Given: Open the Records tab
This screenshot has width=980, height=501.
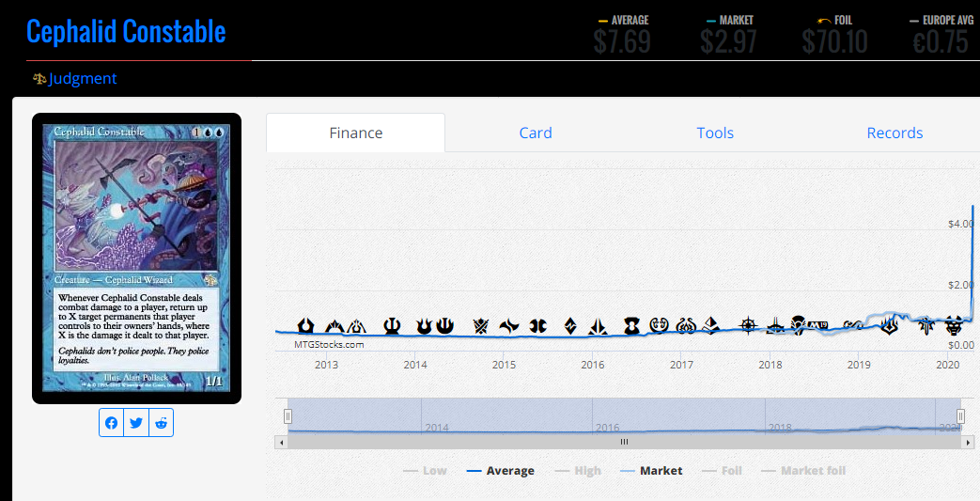Looking at the screenshot, I should [894, 133].
